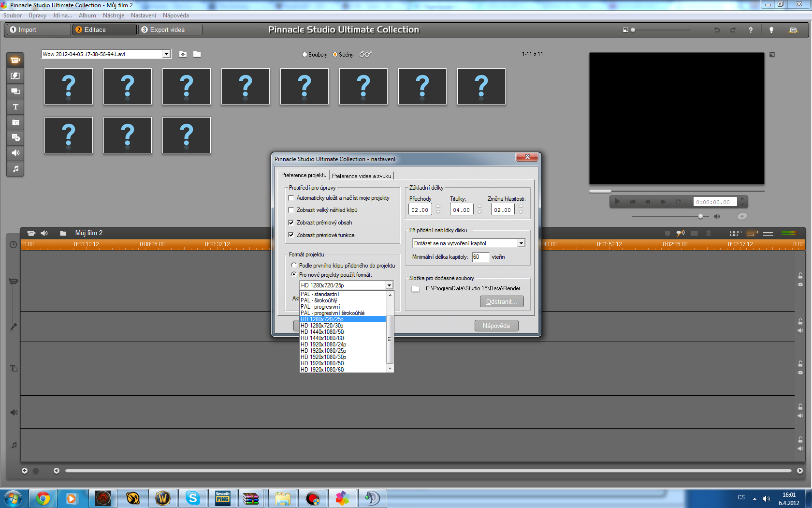Go to 3 Export videa mode
The width and height of the screenshot is (812, 508).
pos(170,30)
